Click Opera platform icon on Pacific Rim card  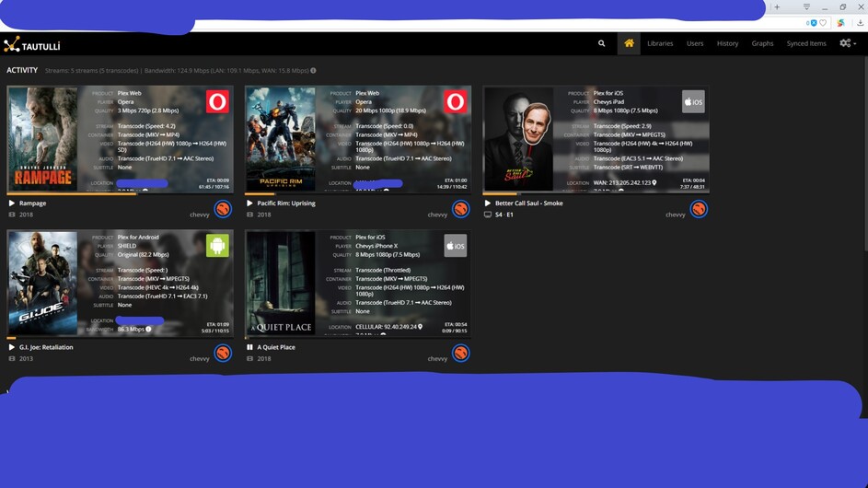[x=456, y=102]
